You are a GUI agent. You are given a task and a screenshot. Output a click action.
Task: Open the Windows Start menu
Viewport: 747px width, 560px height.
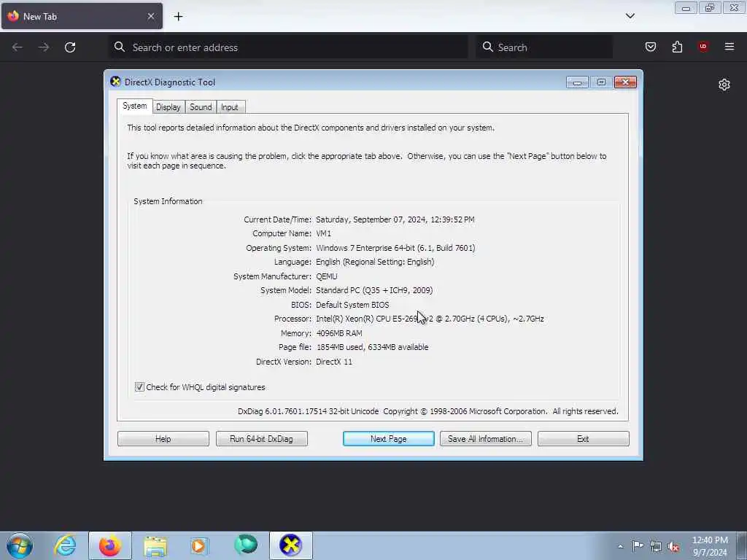pyautogui.click(x=20, y=545)
